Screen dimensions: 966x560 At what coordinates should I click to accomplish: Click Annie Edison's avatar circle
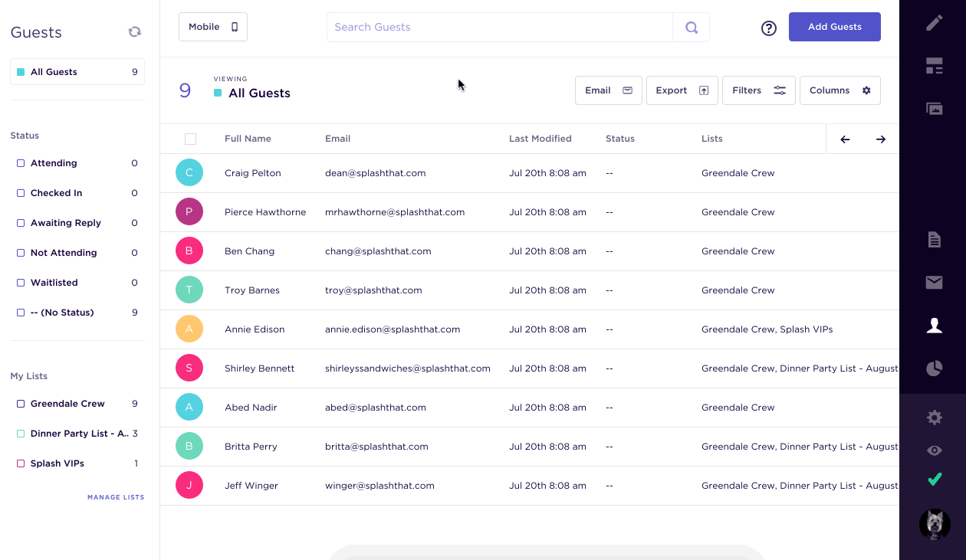pos(189,329)
